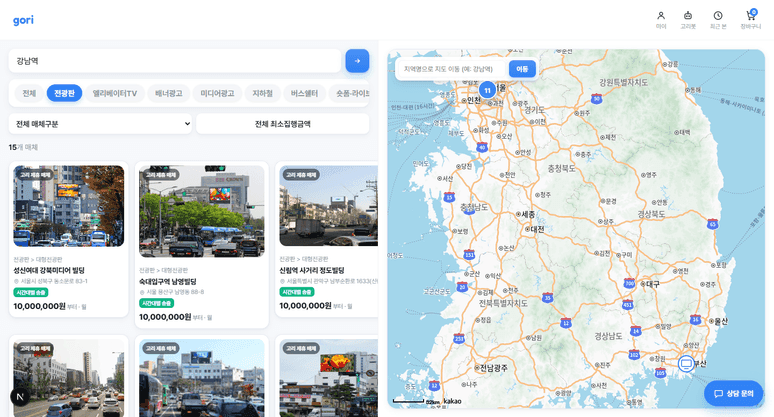Select the 배너광고 category tab

169,93
